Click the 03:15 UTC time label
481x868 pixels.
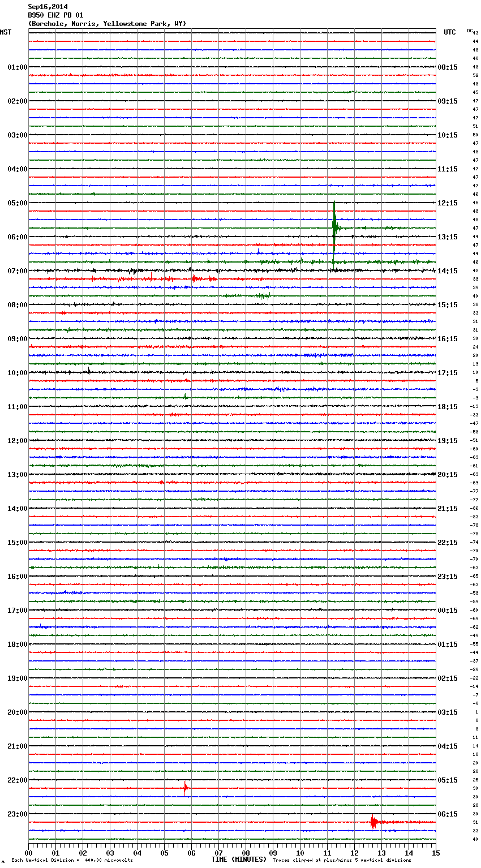(x=448, y=712)
